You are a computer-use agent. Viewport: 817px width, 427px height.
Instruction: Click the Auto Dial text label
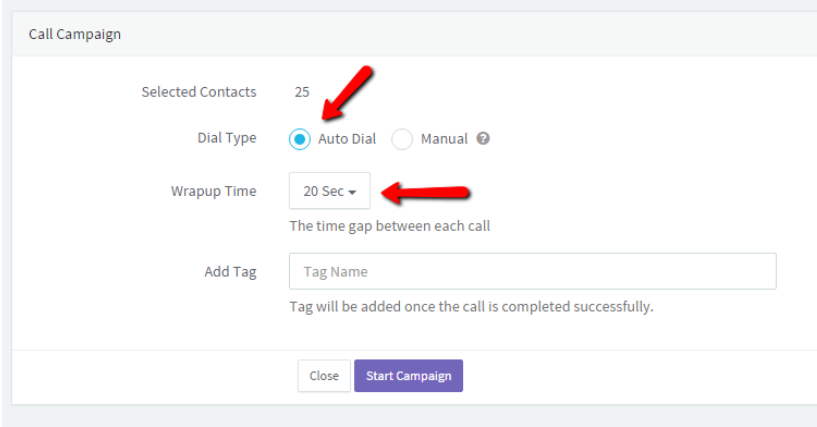click(347, 139)
